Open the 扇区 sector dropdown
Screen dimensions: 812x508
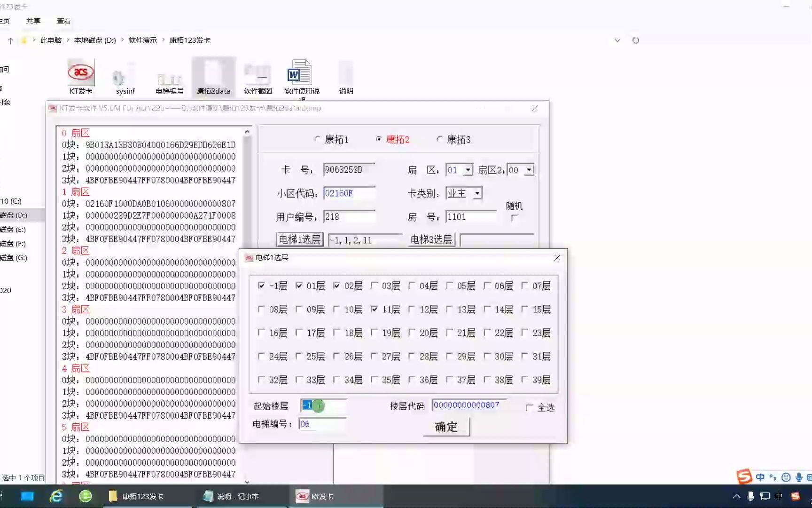(468, 170)
